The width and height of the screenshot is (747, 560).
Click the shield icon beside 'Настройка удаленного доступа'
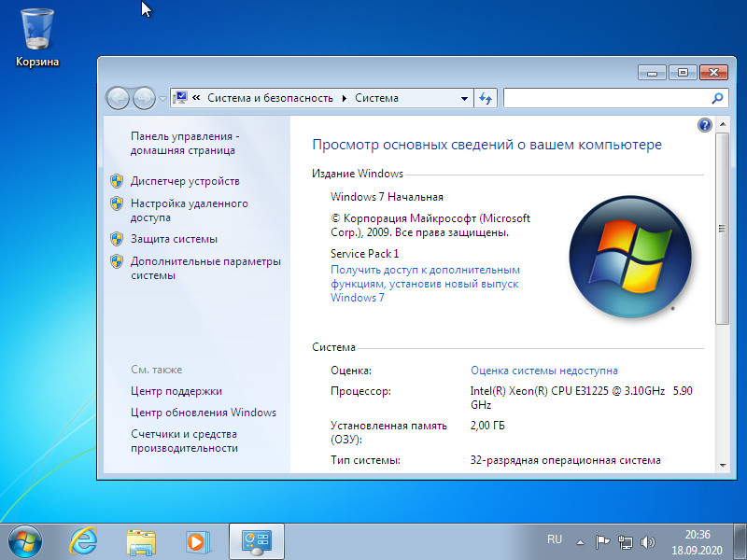coord(117,203)
